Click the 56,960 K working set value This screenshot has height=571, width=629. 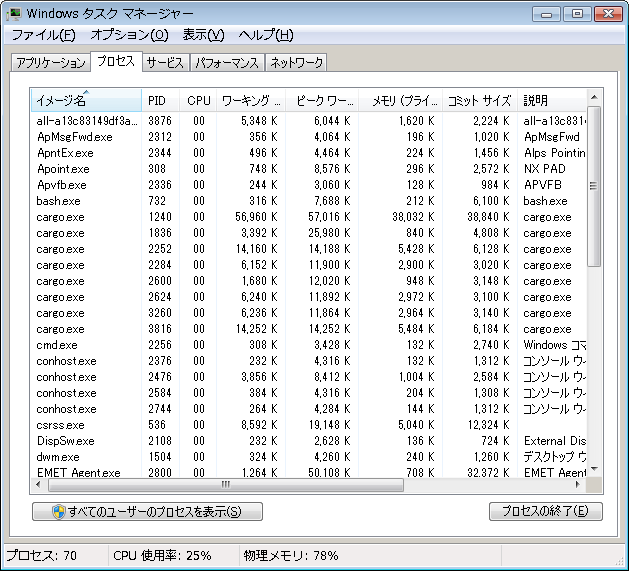click(x=256, y=217)
